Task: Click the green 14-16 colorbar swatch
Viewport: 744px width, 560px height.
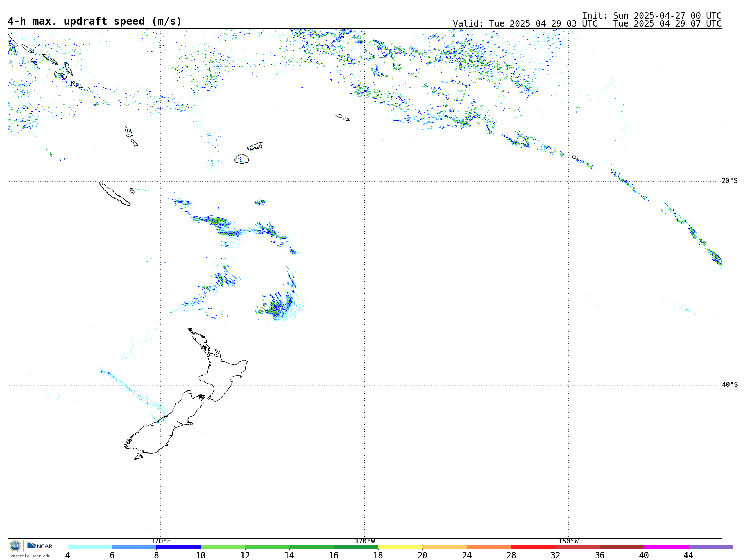Action: (x=311, y=547)
